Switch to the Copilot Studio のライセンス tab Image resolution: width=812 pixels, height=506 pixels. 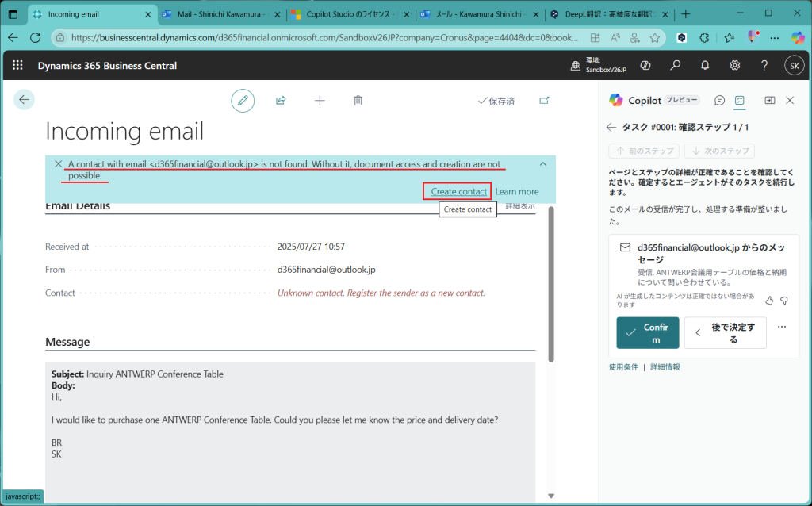pos(350,14)
